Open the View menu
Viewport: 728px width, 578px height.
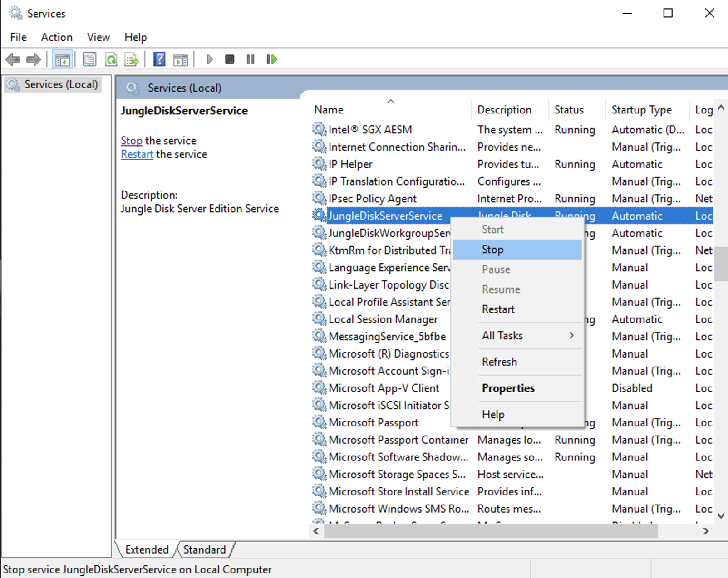coord(98,37)
